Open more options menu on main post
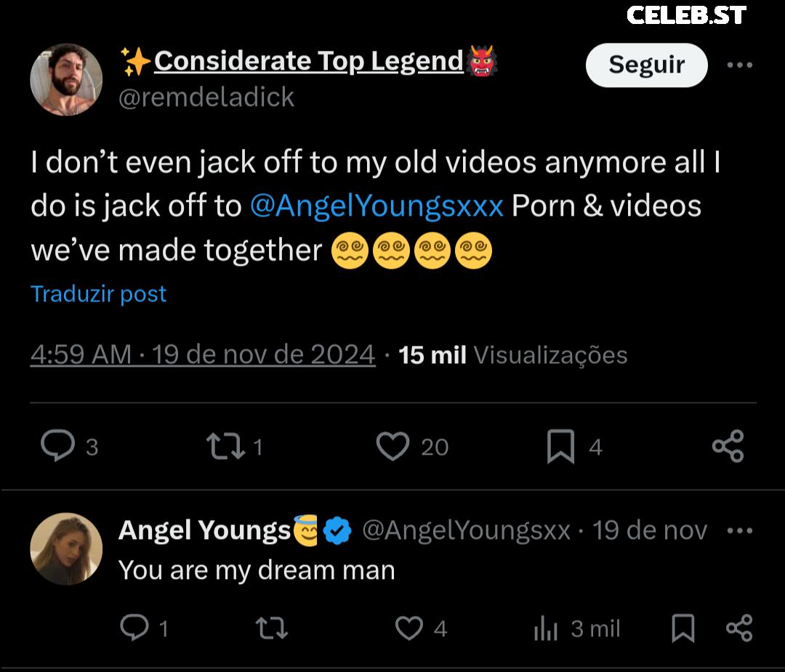Viewport: 785px width, 672px height. point(739,65)
